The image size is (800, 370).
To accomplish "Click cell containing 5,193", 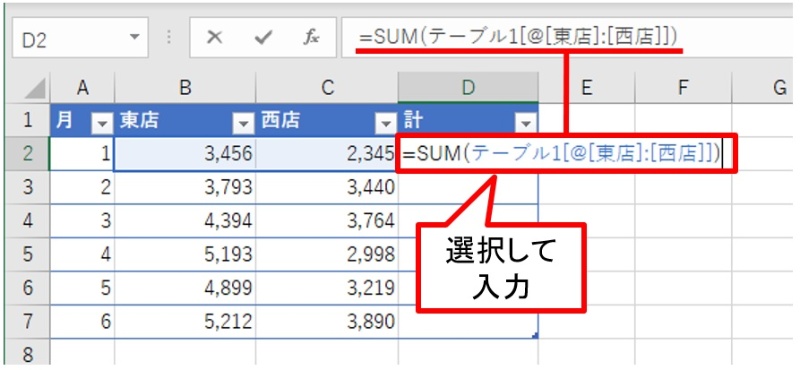I will [186, 255].
